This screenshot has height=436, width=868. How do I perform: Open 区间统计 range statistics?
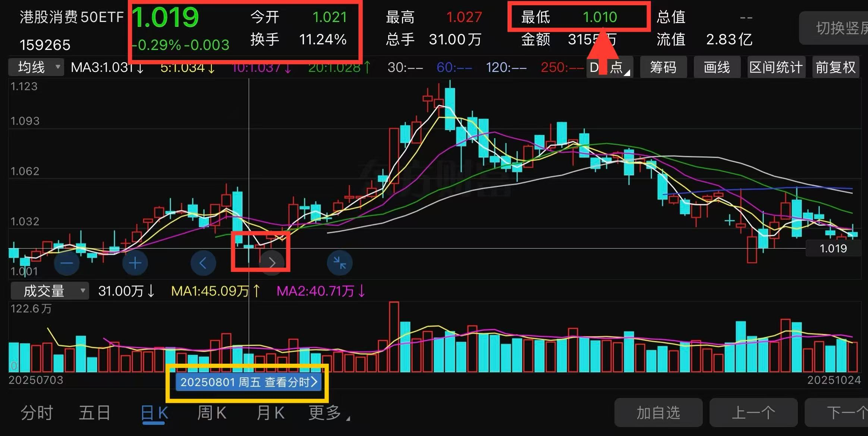click(776, 67)
